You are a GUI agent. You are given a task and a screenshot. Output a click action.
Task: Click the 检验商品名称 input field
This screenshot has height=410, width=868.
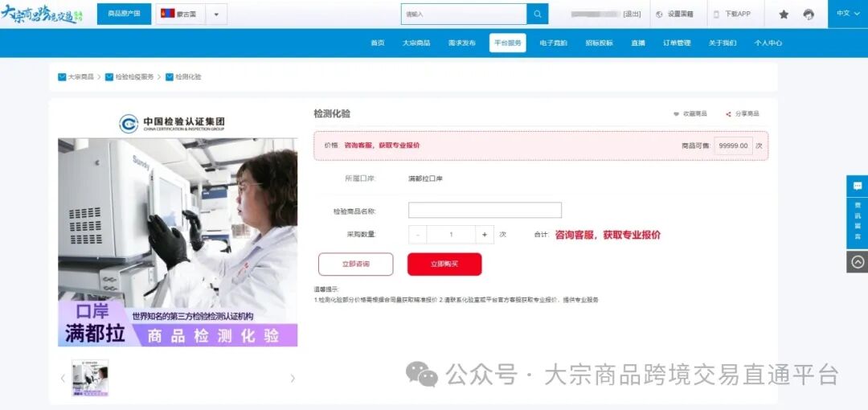tap(485, 211)
